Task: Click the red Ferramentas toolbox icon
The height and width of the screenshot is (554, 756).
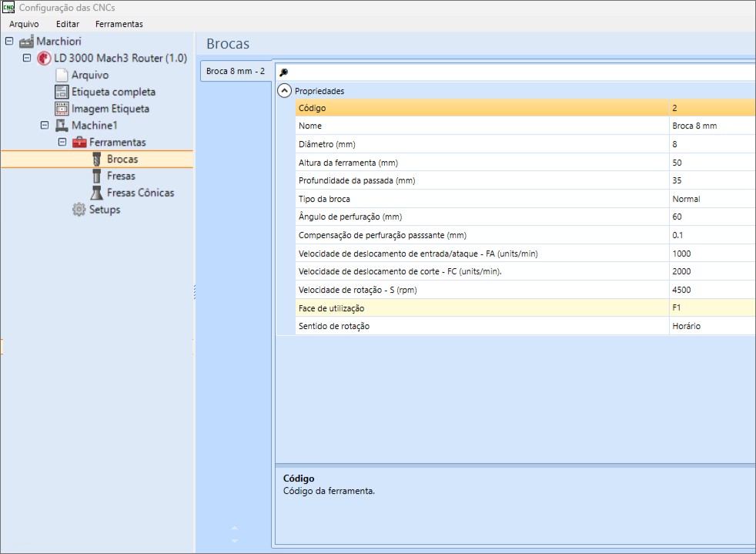Action: 79,143
